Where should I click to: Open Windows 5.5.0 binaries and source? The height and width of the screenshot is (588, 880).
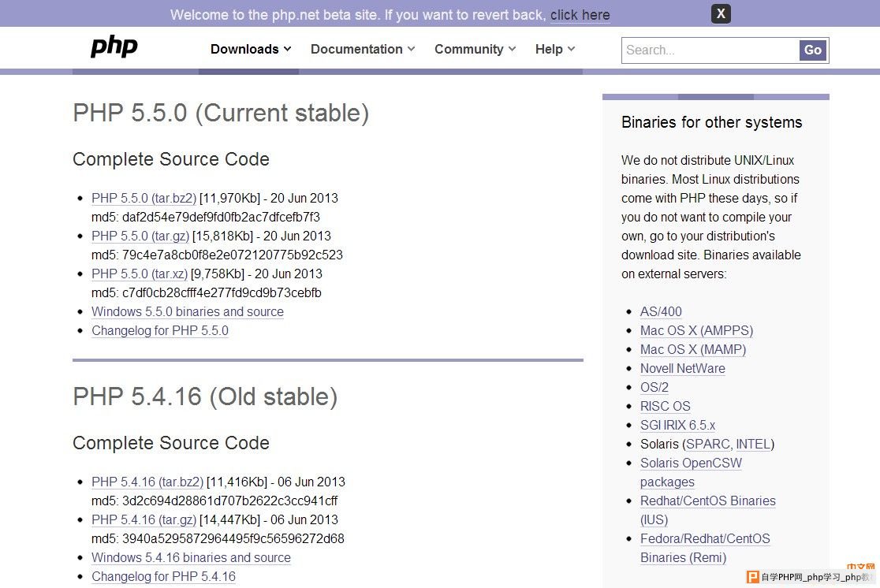click(x=188, y=312)
